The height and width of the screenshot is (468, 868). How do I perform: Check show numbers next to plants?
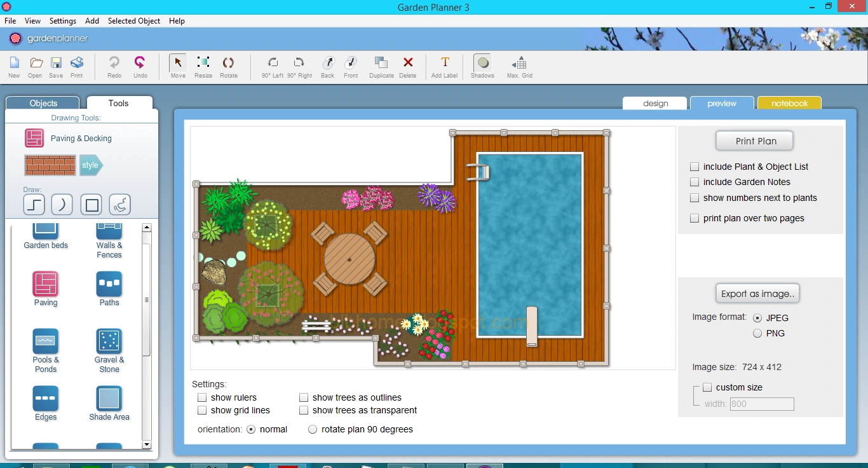(695, 198)
